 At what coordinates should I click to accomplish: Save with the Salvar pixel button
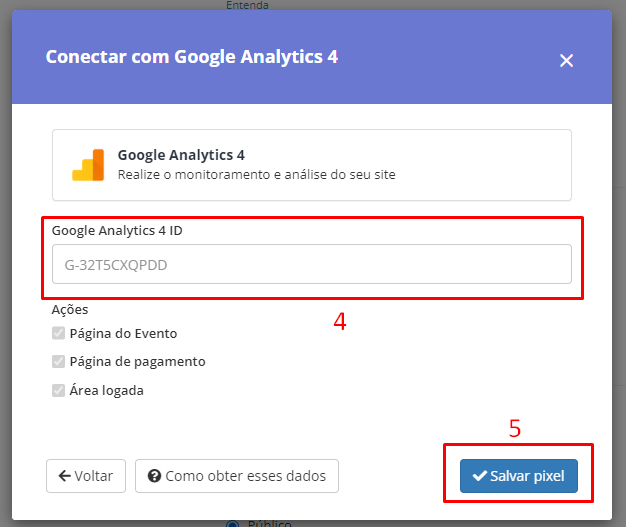519,475
